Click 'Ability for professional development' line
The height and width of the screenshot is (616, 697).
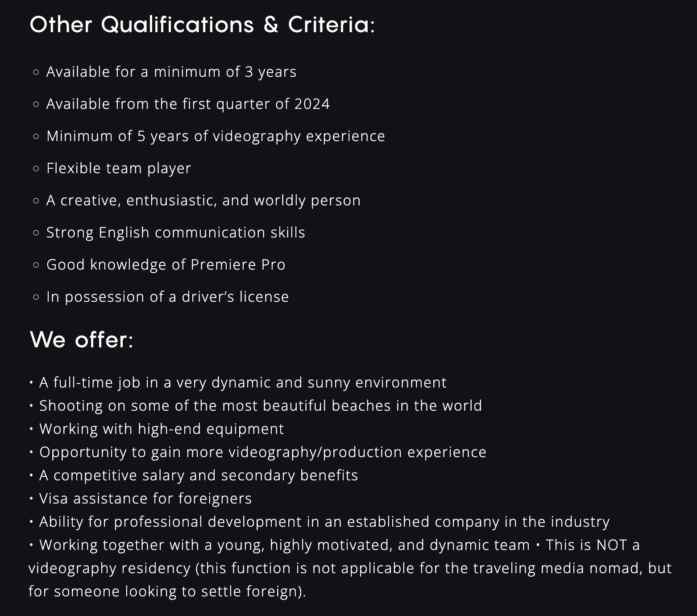[324, 522]
